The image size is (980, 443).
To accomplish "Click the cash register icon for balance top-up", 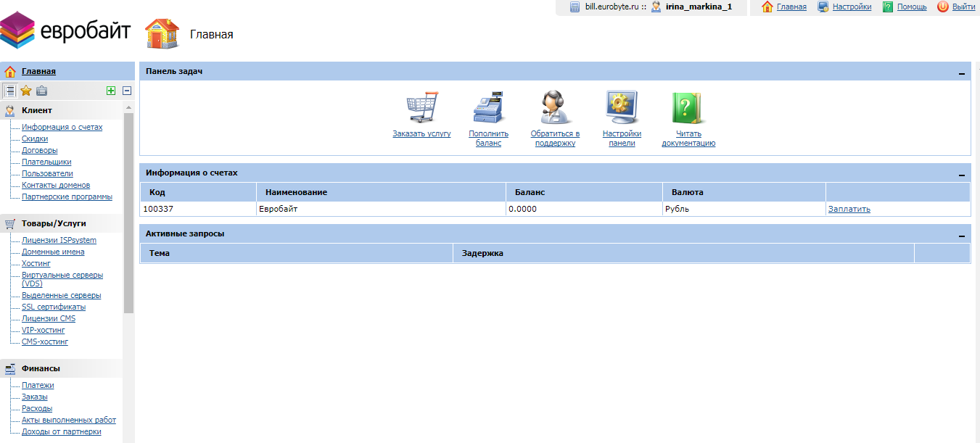I will [488, 108].
